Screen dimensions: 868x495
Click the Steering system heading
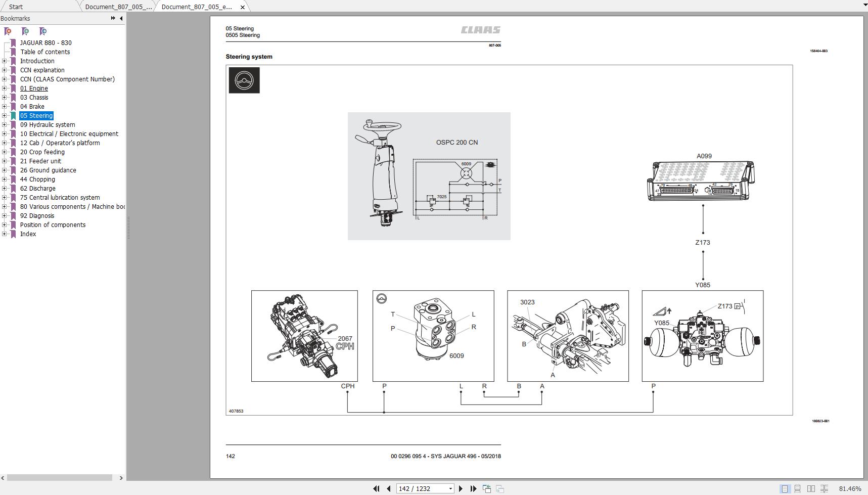tap(249, 57)
